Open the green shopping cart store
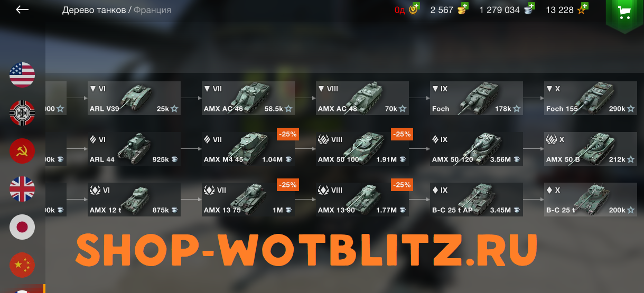This screenshot has height=293, width=644. [x=624, y=14]
